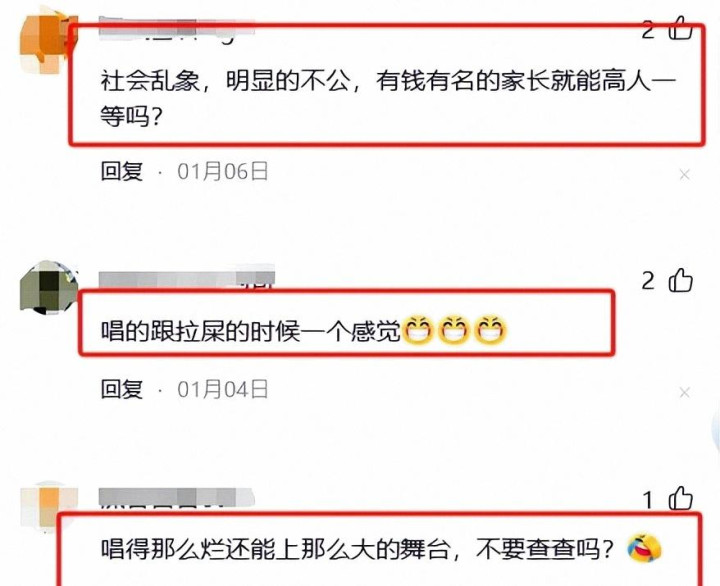The width and height of the screenshot is (720, 586).
Task: Open the orange avatar of 社会乱象 commenter
Action: [46, 42]
